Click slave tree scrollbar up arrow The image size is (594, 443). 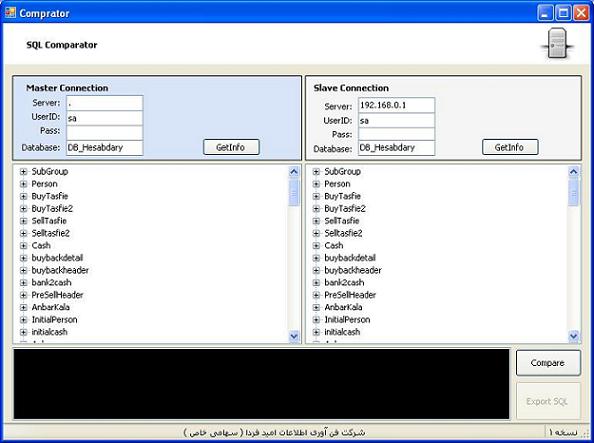point(574,172)
